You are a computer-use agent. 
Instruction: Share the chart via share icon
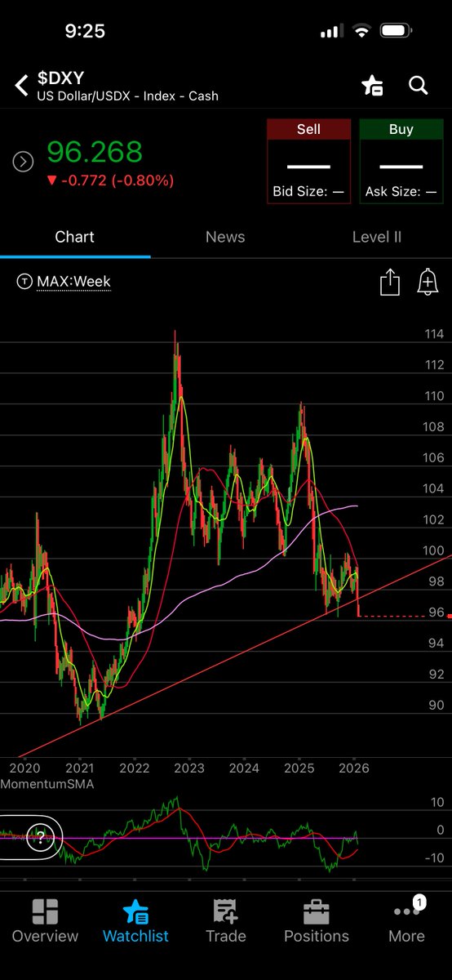pyautogui.click(x=390, y=283)
